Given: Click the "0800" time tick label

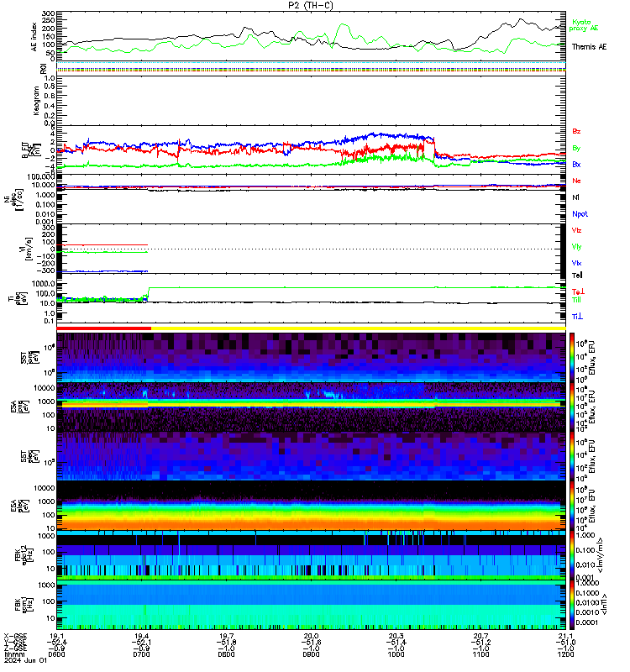Looking at the screenshot, I should tap(226, 654).
